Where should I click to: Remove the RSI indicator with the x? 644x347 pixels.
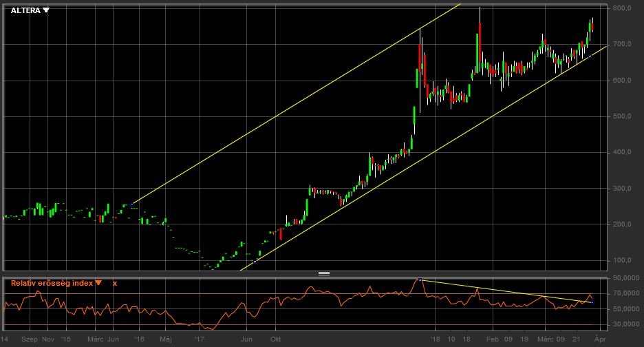[x=115, y=283]
